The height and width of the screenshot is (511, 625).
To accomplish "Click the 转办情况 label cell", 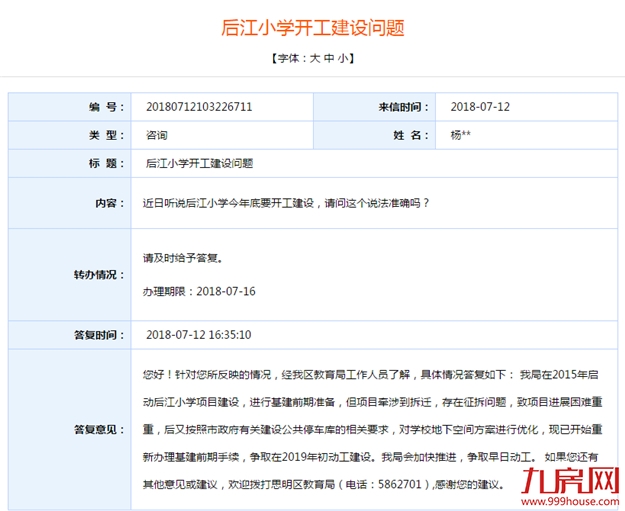I will pyautogui.click(x=70, y=275).
